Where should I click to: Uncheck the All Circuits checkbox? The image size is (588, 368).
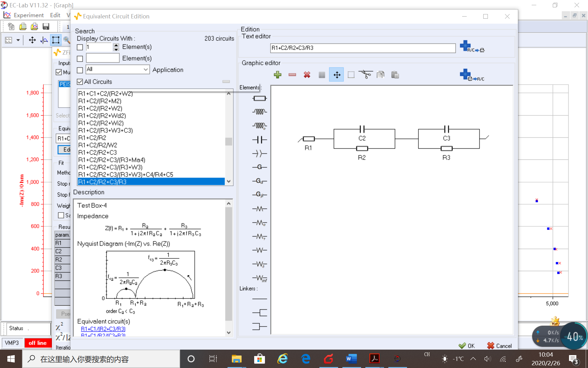(80, 82)
